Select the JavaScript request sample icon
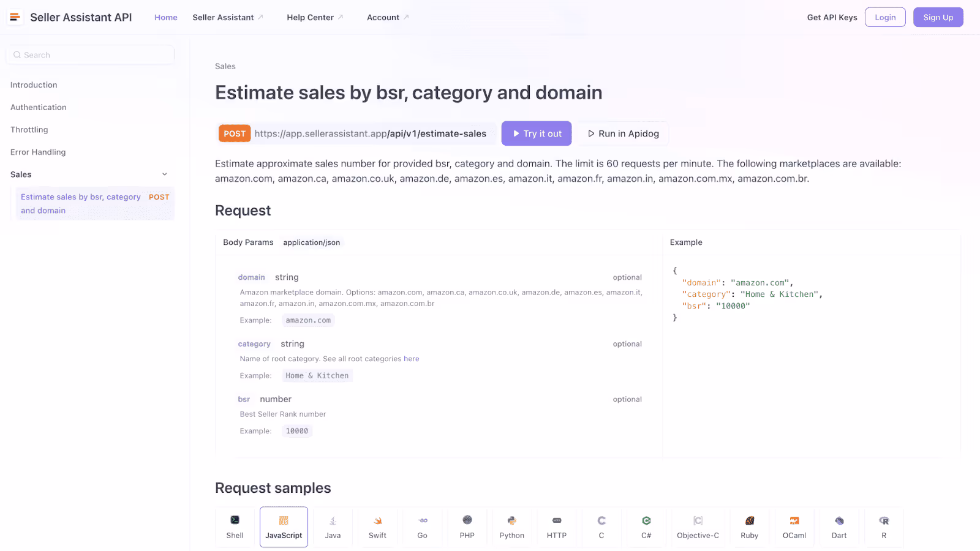The width and height of the screenshot is (980, 551). pos(284,520)
